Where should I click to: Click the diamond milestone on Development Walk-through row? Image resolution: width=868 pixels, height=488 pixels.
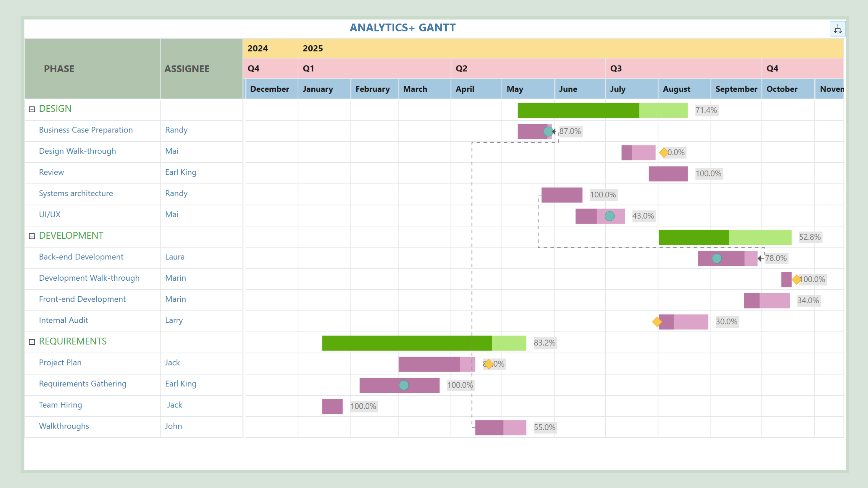click(x=796, y=279)
